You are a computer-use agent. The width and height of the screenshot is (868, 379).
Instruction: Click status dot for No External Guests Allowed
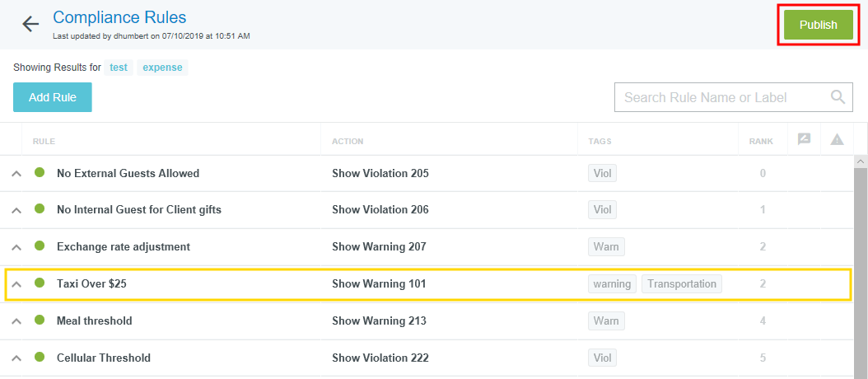click(x=40, y=173)
